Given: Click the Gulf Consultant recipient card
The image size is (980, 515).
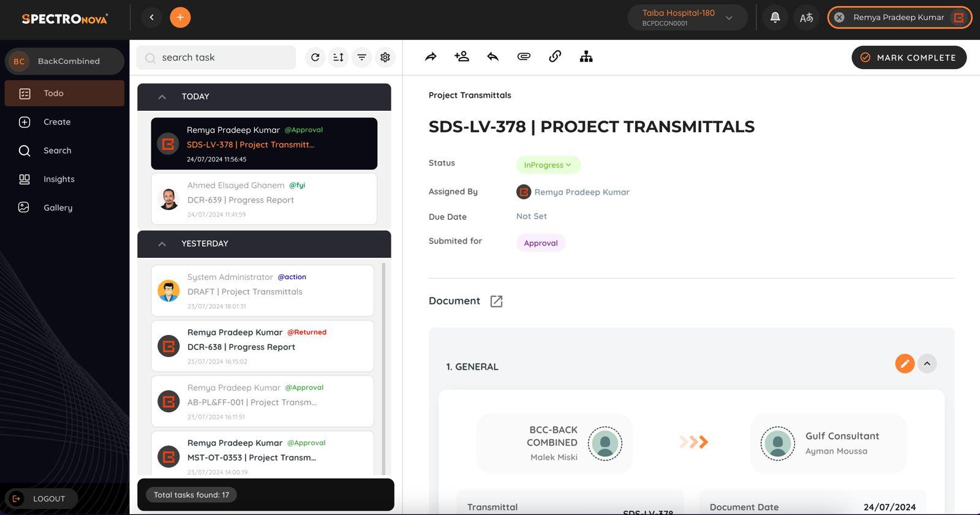Looking at the screenshot, I should tap(828, 443).
